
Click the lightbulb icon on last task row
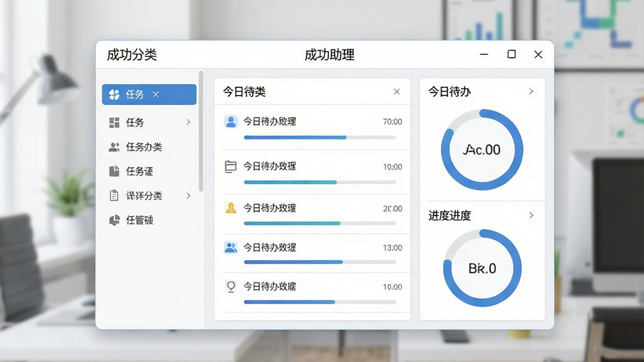pyautogui.click(x=231, y=287)
